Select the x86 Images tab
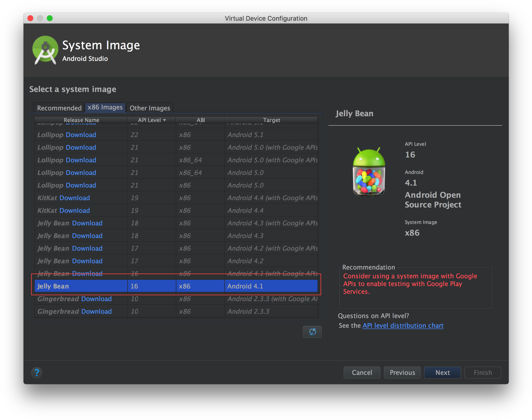Viewport: 532px width, 420px height. pos(105,107)
